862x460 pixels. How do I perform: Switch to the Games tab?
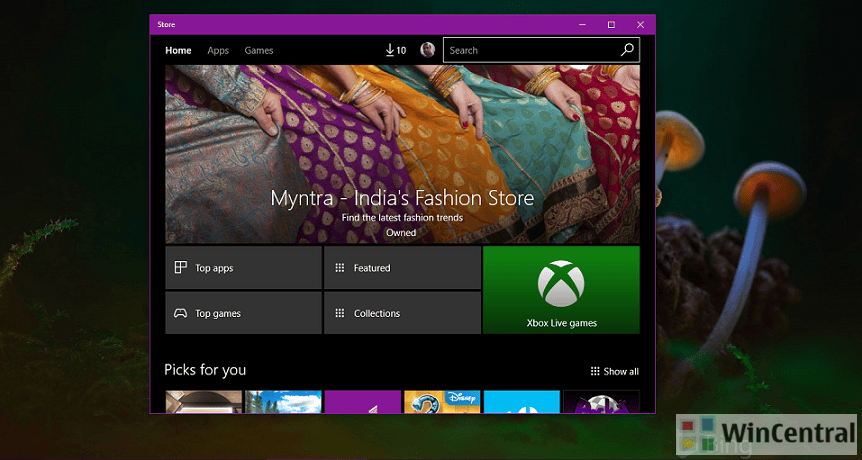coord(259,51)
